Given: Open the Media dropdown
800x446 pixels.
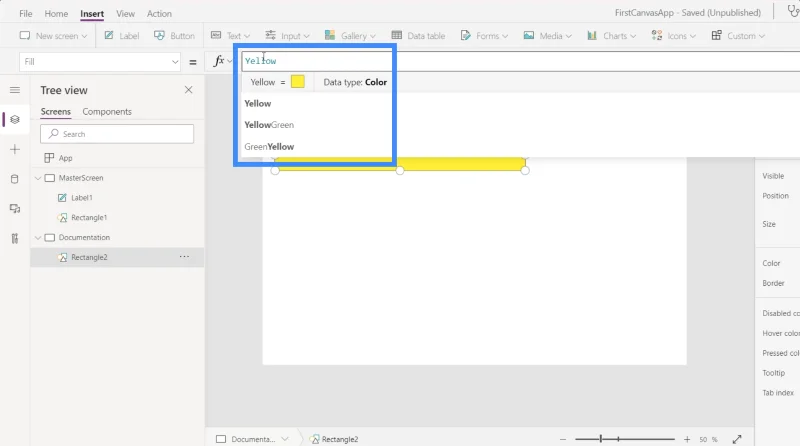Looking at the screenshot, I should pos(547,36).
